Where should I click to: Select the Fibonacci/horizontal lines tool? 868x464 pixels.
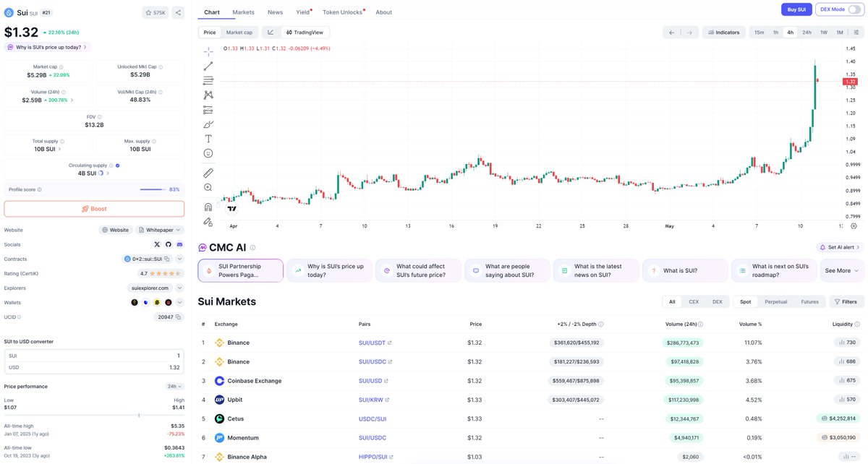pos(208,80)
